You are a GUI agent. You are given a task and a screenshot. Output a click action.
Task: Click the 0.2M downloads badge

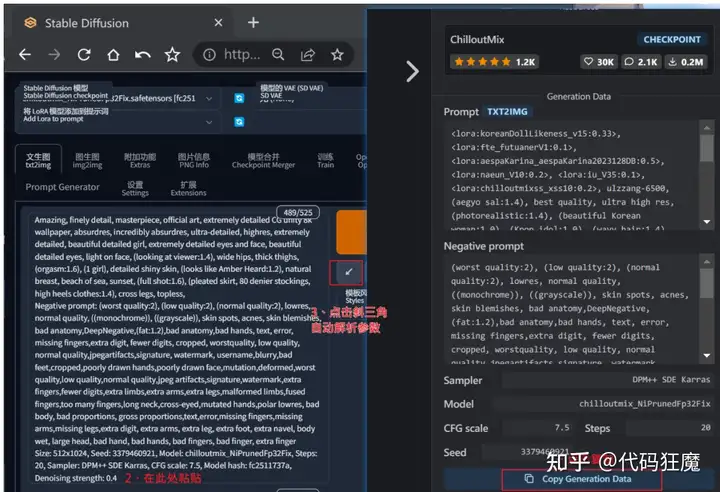click(x=686, y=62)
